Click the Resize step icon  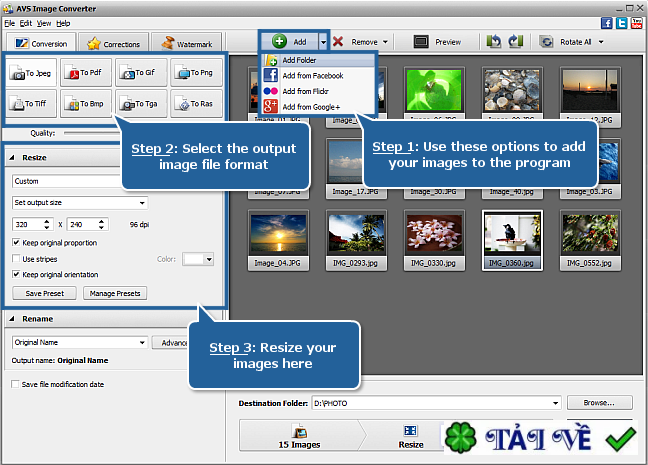[x=410, y=431]
